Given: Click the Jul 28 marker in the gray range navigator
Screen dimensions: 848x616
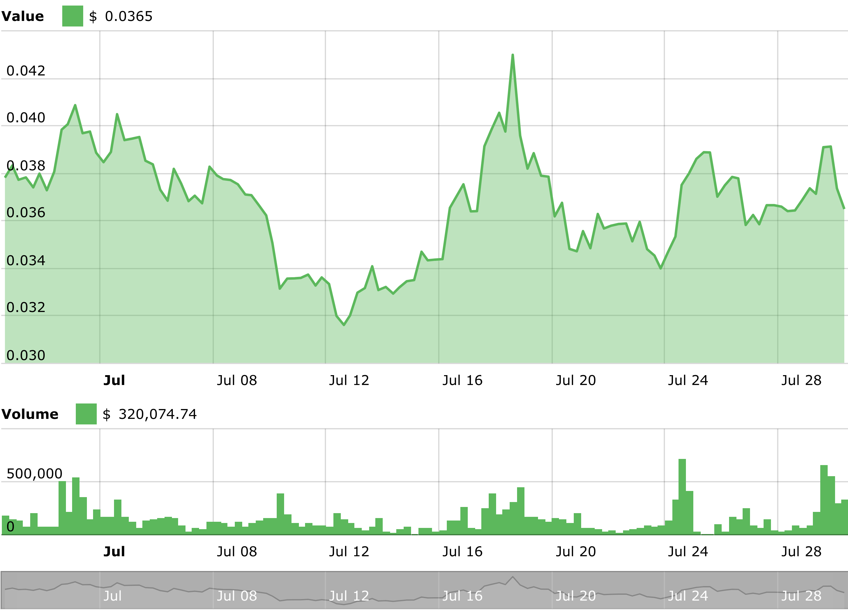Looking at the screenshot, I should 801,596.
